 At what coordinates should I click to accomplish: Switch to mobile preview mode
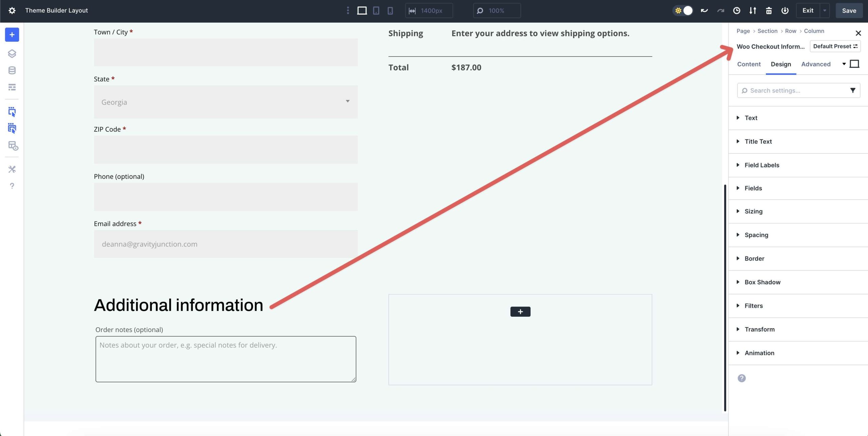tap(390, 11)
